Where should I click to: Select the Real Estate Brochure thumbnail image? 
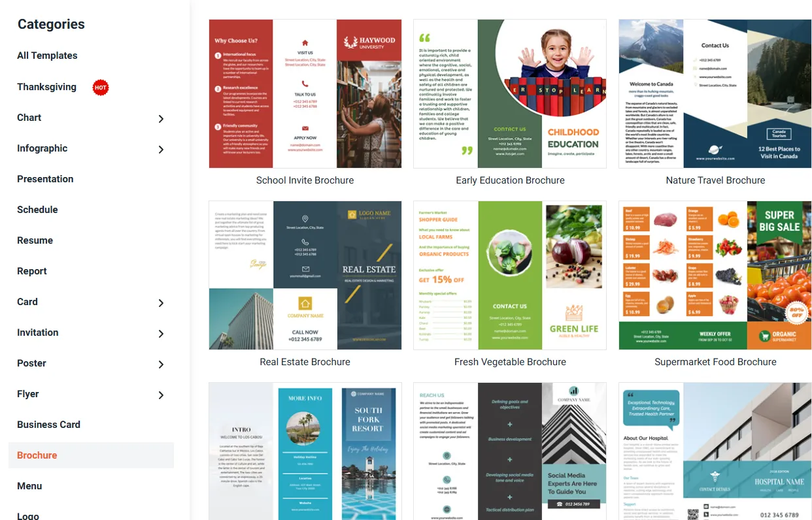tap(305, 275)
